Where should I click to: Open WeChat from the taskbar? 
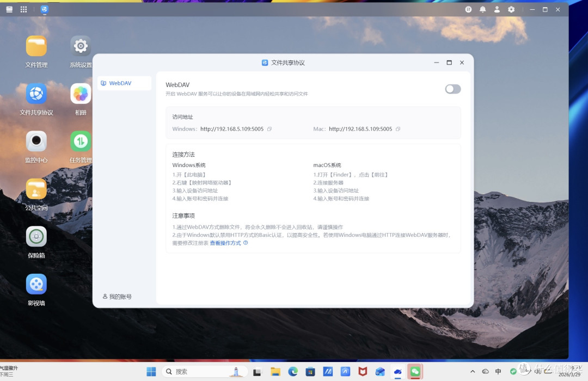tap(415, 372)
